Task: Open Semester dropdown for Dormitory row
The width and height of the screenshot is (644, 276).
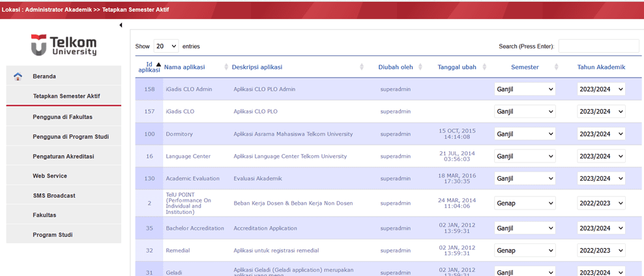Action: (525, 134)
